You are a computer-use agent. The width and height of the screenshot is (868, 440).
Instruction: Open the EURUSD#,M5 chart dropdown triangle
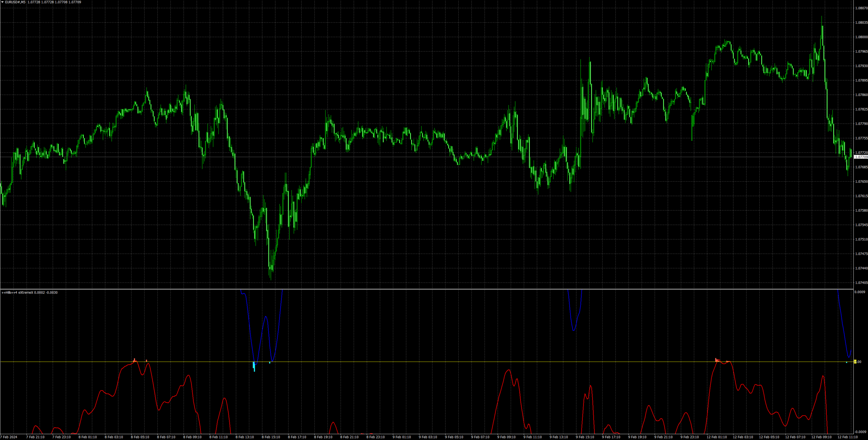pyautogui.click(x=2, y=2)
